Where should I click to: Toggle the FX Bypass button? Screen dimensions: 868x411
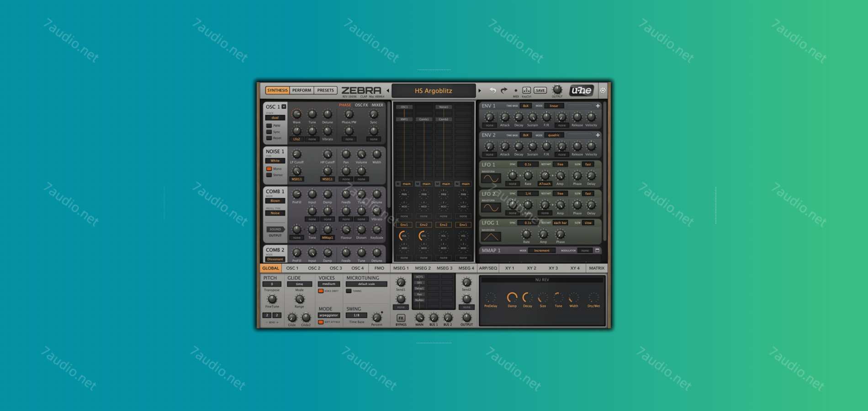point(401,318)
